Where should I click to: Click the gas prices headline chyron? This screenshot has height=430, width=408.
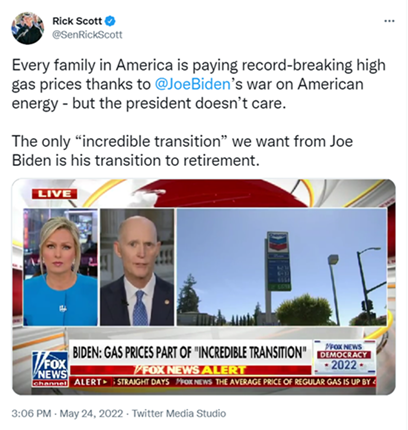point(189,352)
